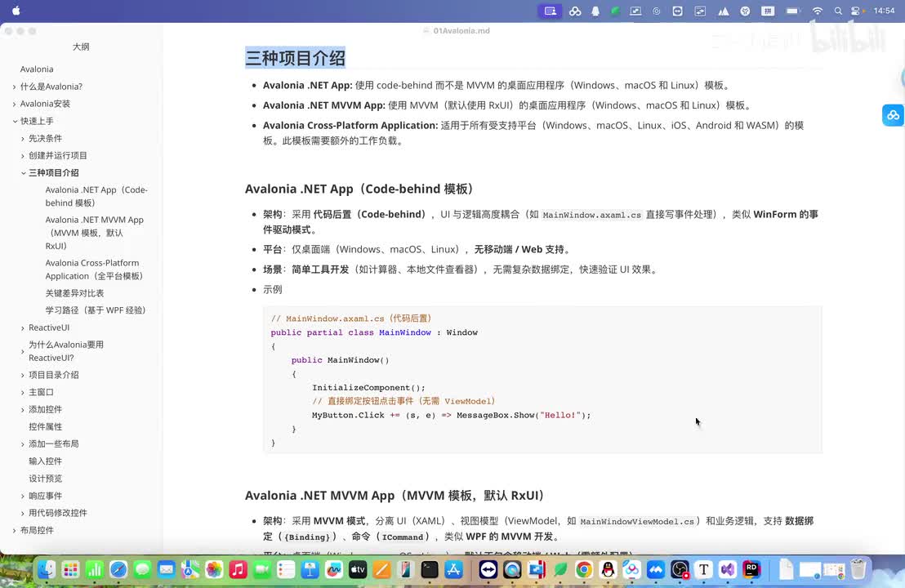The width and height of the screenshot is (905, 588).
Task: Open Terminal from the Dock
Action: tap(430, 570)
